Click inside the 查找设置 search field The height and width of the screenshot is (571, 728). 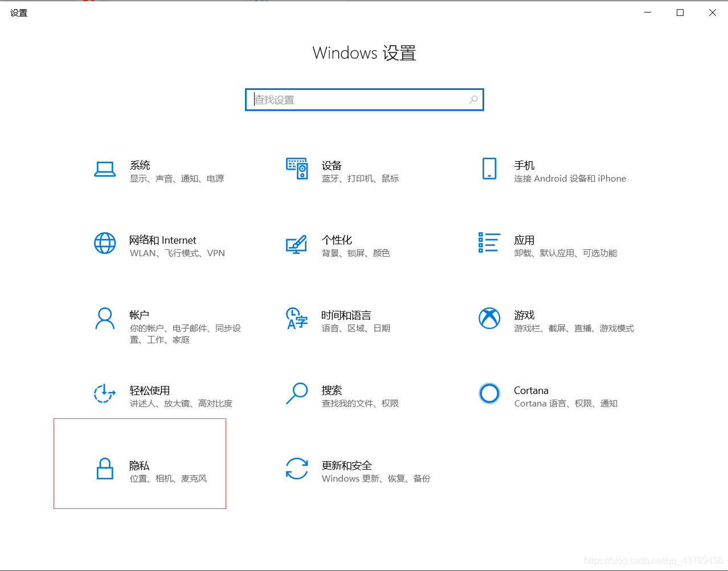click(365, 100)
